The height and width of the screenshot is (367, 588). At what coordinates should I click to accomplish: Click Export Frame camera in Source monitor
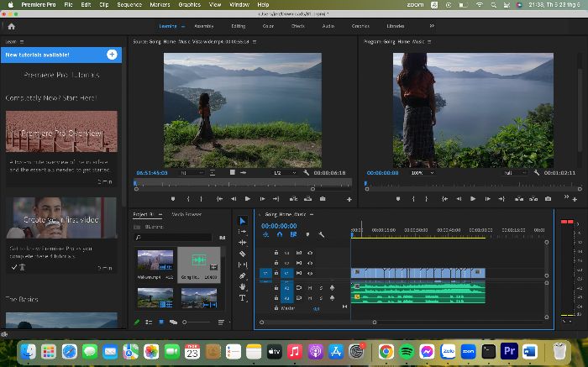[323, 199]
